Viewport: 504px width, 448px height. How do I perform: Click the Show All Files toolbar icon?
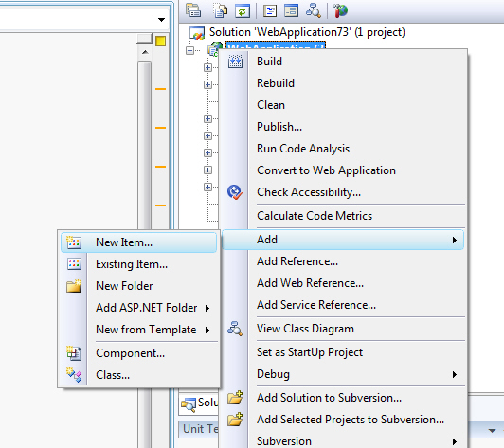click(x=221, y=10)
